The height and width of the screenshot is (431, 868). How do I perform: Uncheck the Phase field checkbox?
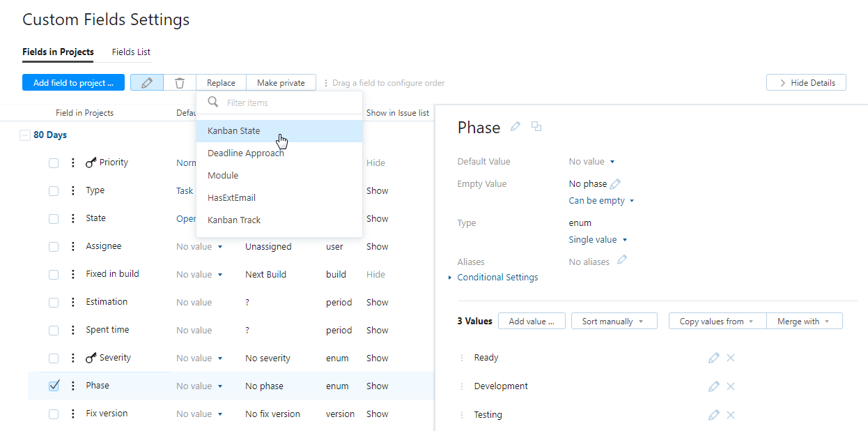coord(54,386)
